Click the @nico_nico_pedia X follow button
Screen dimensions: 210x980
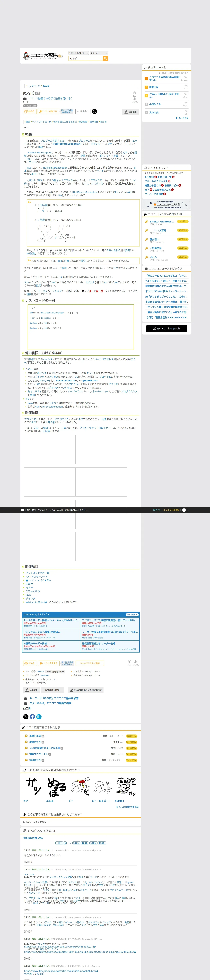[166, 328]
